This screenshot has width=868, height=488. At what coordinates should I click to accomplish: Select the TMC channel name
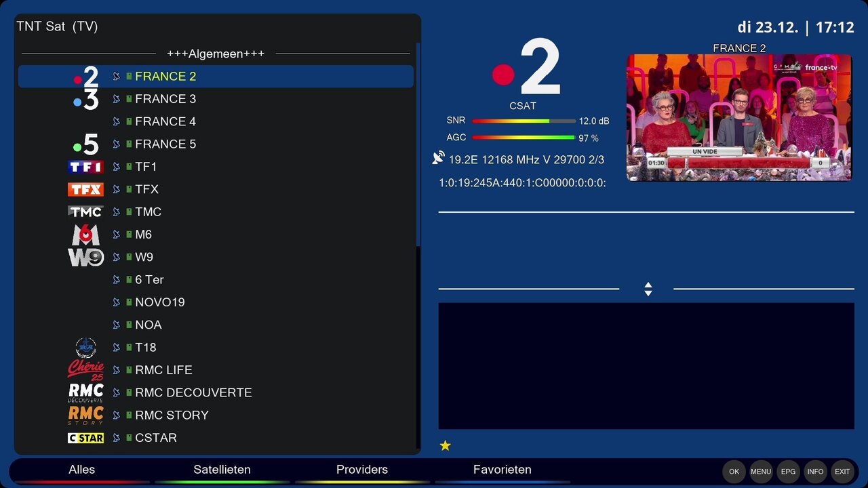(148, 211)
